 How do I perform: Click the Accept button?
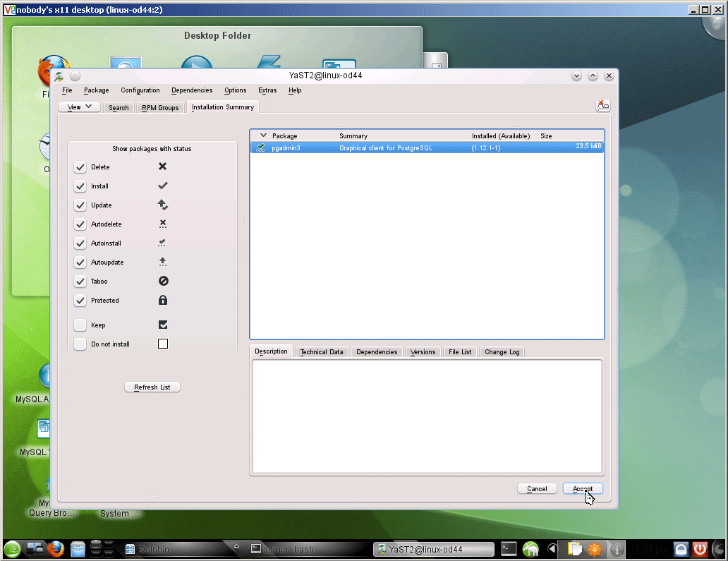(x=583, y=488)
